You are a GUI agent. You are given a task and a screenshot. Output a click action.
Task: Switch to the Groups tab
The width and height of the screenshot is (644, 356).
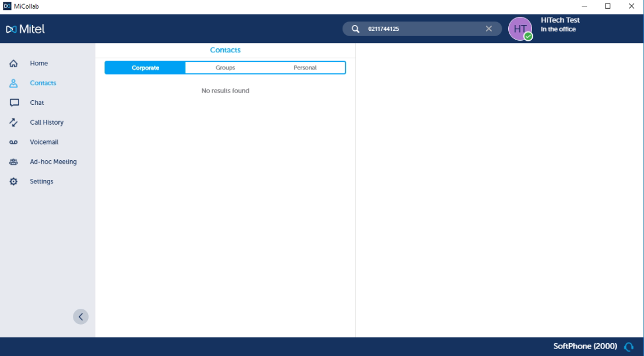pyautogui.click(x=225, y=68)
